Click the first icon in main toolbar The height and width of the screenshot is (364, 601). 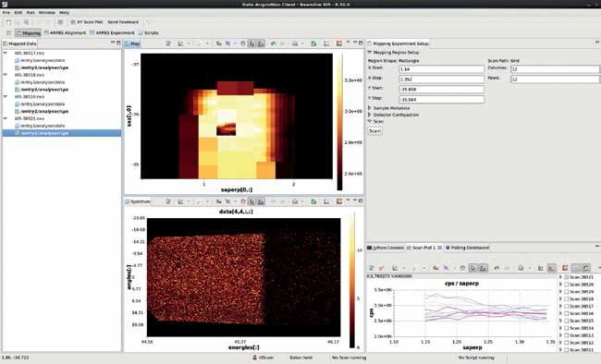[x=8, y=22]
